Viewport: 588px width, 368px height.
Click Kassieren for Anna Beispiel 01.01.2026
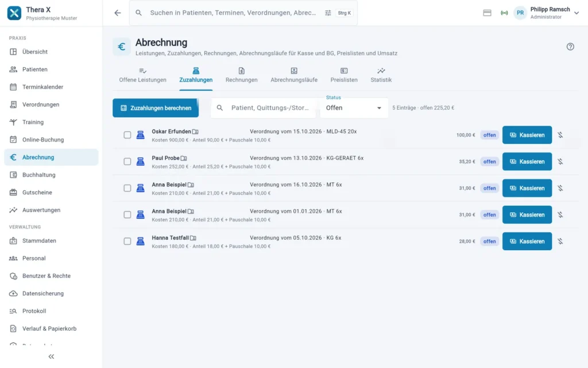[x=527, y=215]
